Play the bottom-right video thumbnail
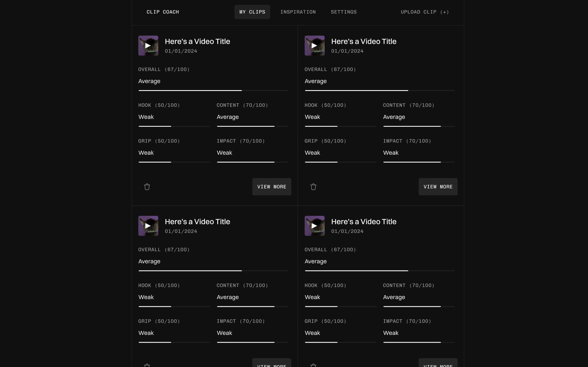Viewport: 588px width, 367px height. [x=315, y=226]
